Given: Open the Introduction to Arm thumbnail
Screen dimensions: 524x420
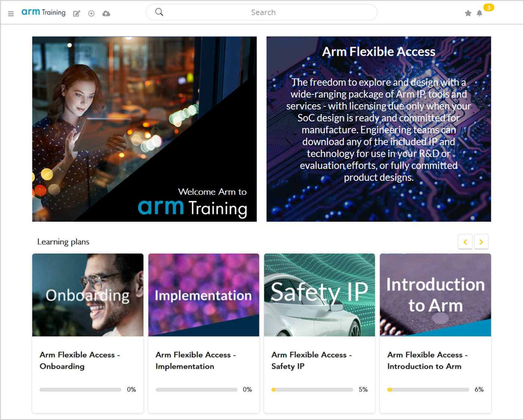Looking at the screenshot, I should coord(435,295).
